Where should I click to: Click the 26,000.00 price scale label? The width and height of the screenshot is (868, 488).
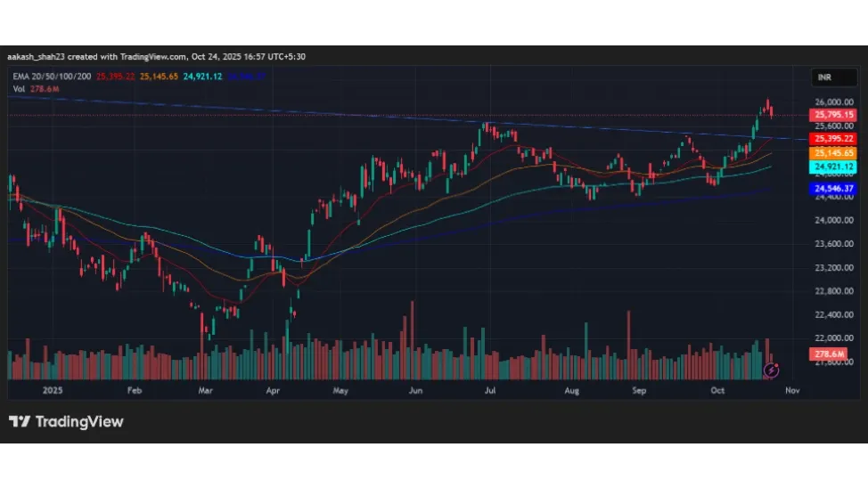pos(830,103)
